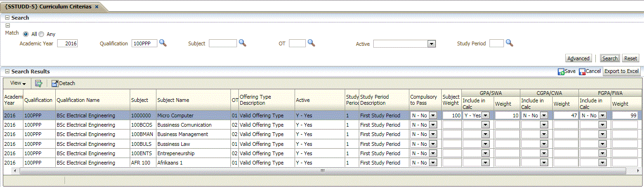Collapse the Search Results section

(7, 72)
